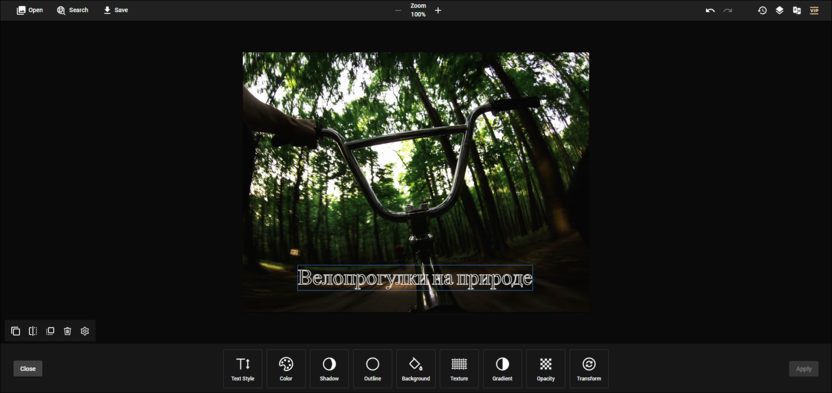
Task: Open the Opacity settings
Action: click(x=545, y=369)
